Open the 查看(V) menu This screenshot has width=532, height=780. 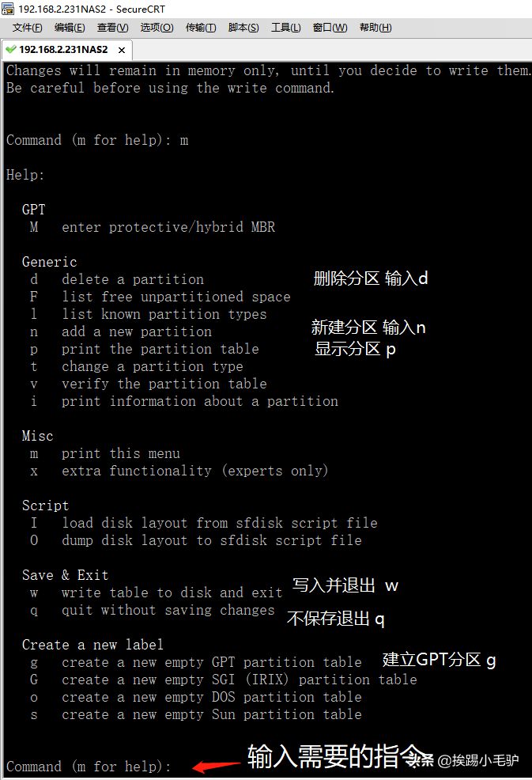tap(112, 28)
